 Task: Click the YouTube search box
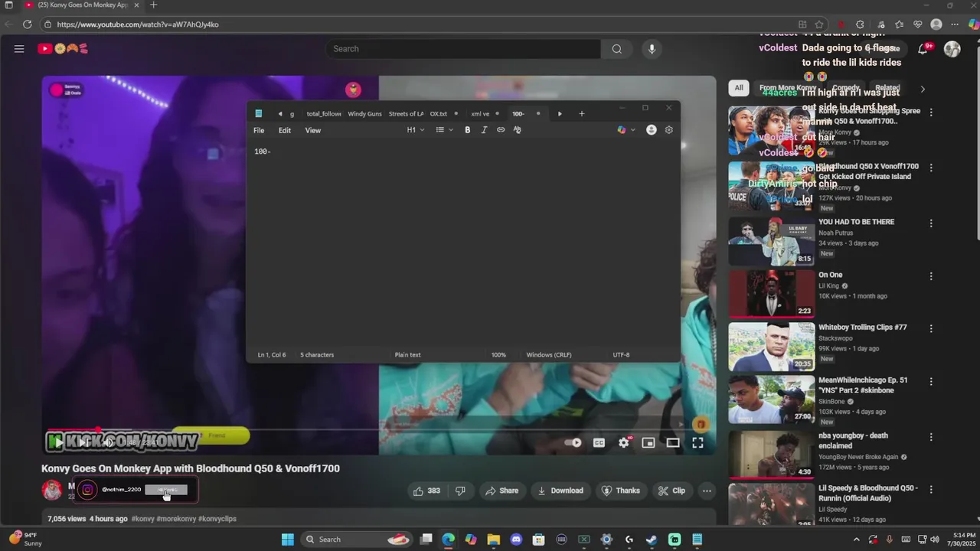(x=463, y=49)
